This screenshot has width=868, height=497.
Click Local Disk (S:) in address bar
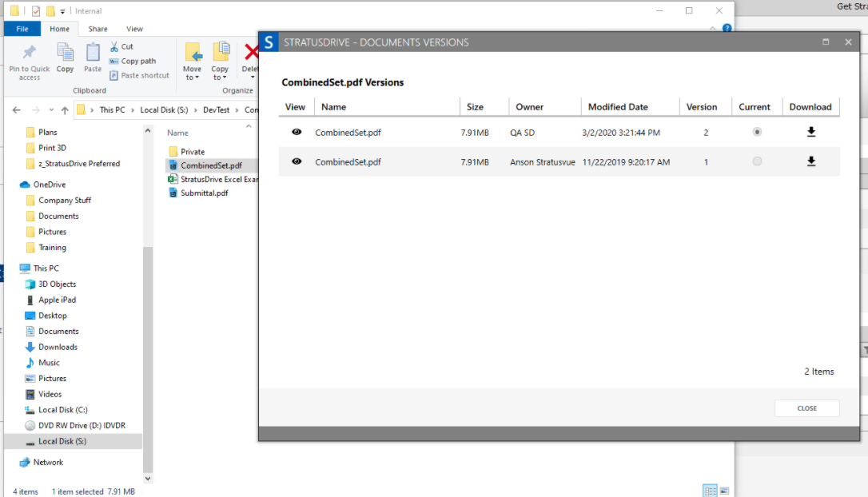point(164,109)
